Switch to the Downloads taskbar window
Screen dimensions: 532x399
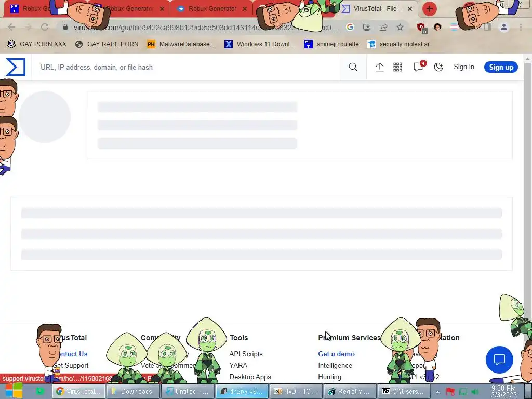tap(133, 392)
